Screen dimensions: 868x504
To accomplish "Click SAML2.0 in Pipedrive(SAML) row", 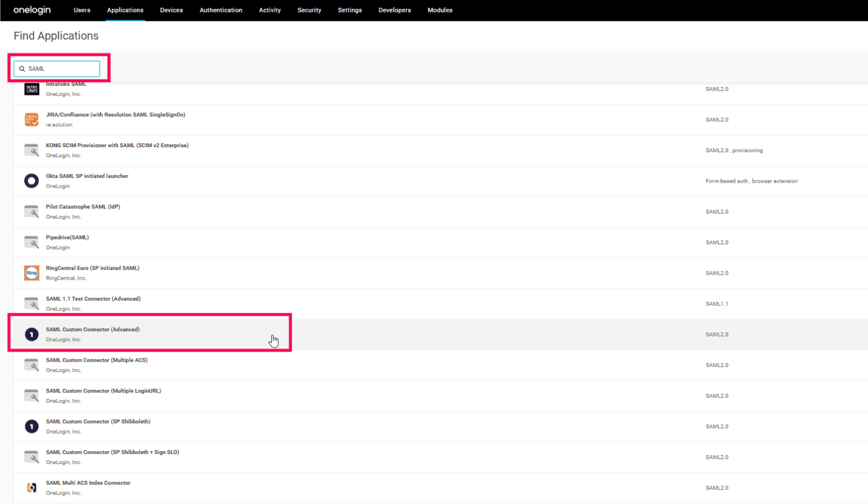I will pos(717,242).
